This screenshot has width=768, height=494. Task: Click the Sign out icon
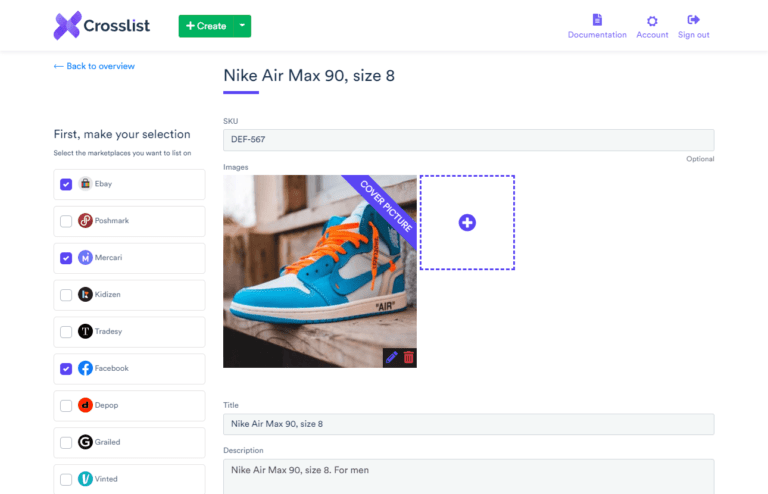pyautogui.click(x=694, y=20)
